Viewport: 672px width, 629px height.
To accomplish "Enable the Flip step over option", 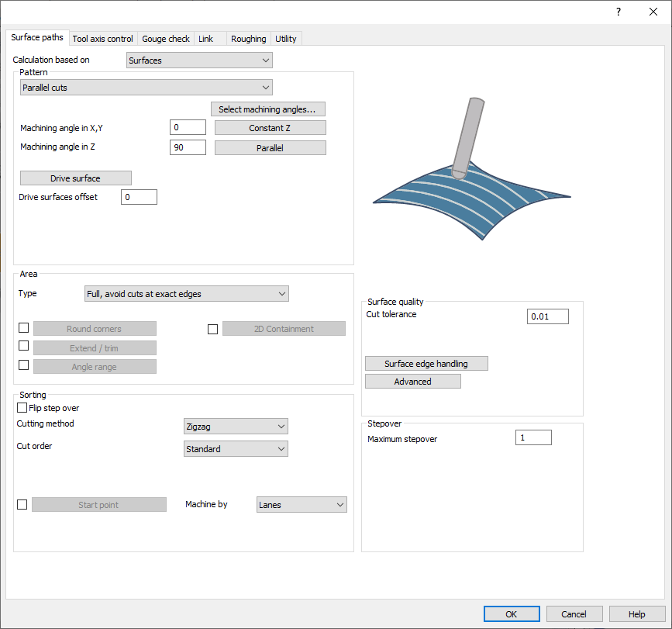I will coord(22,407).
